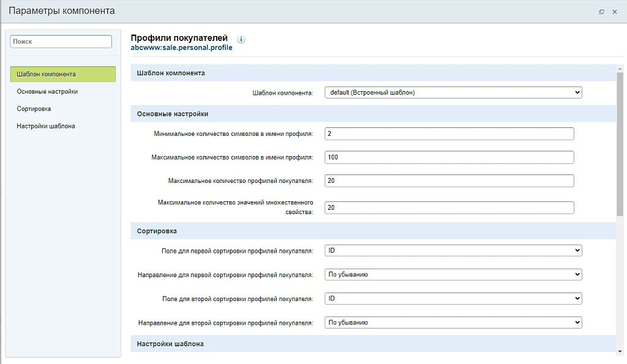Image resolution: width=627 pixels, height=364 pixels.
Task: Open dropdown Поле для второй сортировки
Action: (x=453, y=299)
